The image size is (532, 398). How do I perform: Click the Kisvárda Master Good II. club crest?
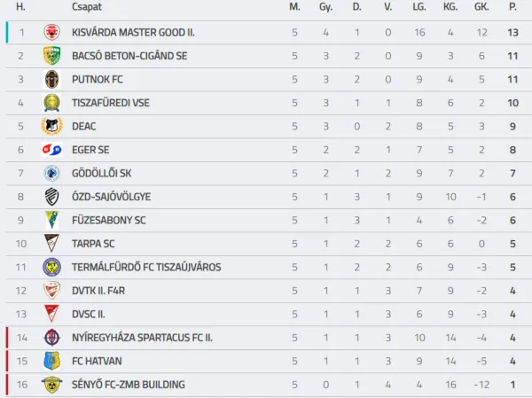click(52, 33)
